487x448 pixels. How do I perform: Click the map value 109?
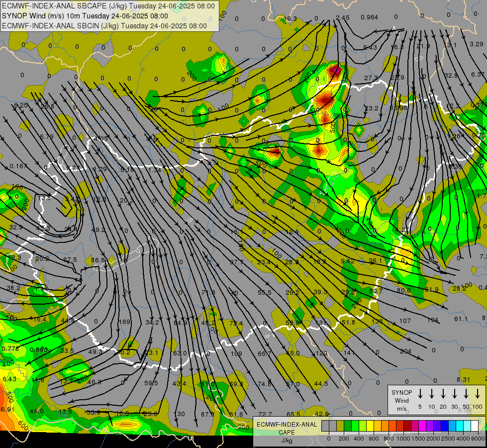[236, 353]
